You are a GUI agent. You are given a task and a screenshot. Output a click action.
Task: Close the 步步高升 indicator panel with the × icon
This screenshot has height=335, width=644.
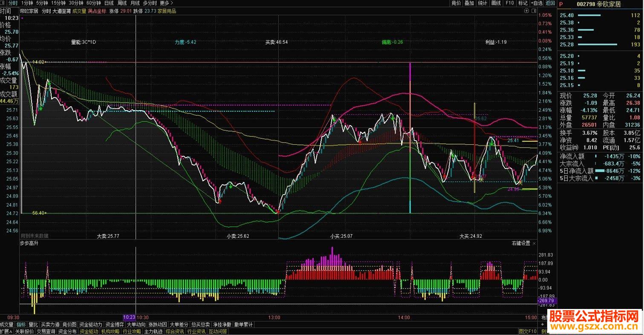tap(534, 243)
